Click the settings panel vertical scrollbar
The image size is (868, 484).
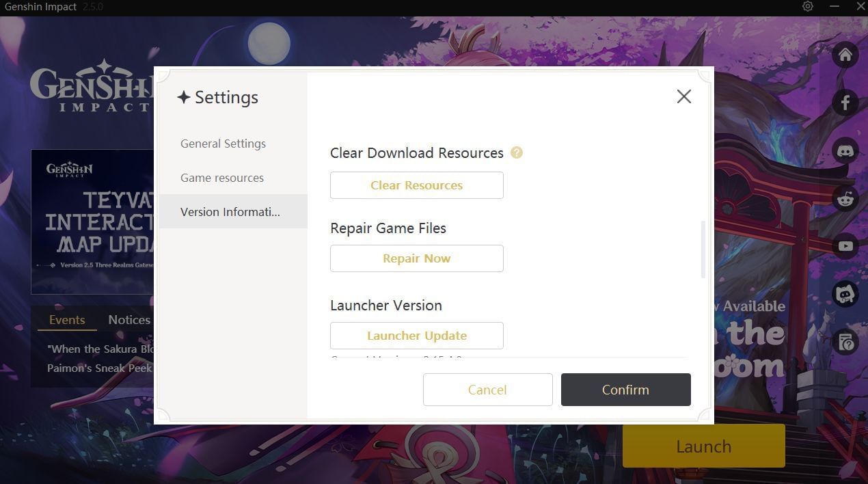coord(703,250)
